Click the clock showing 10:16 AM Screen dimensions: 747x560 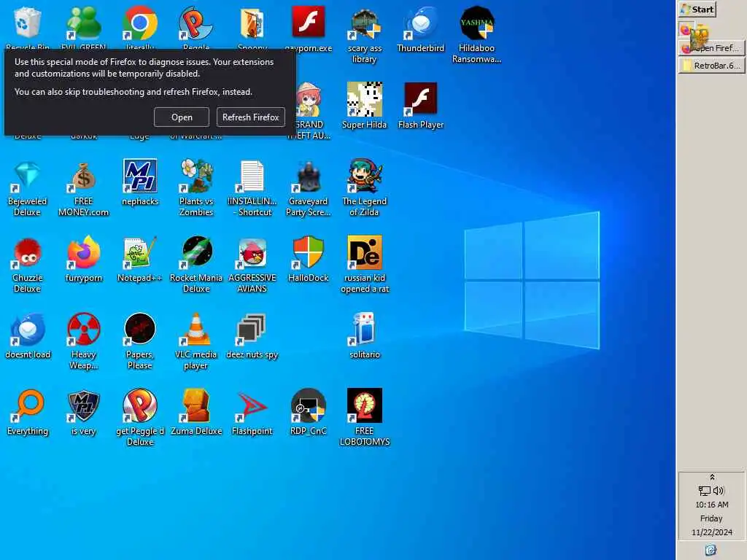point(712,505)
